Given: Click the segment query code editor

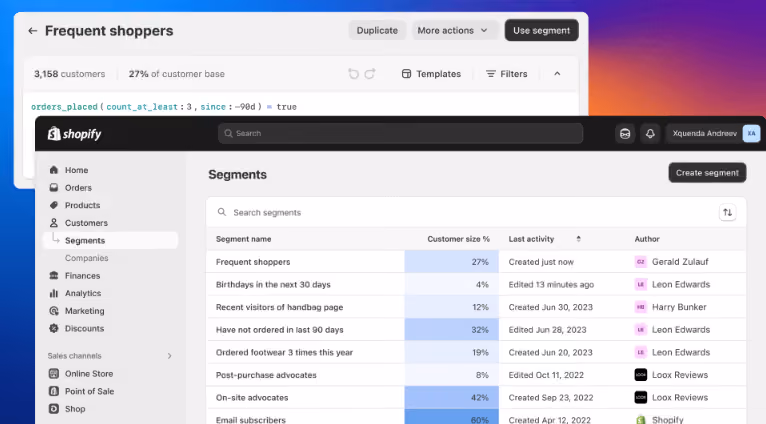Looking at the screenshot, I should pos(300,106).
